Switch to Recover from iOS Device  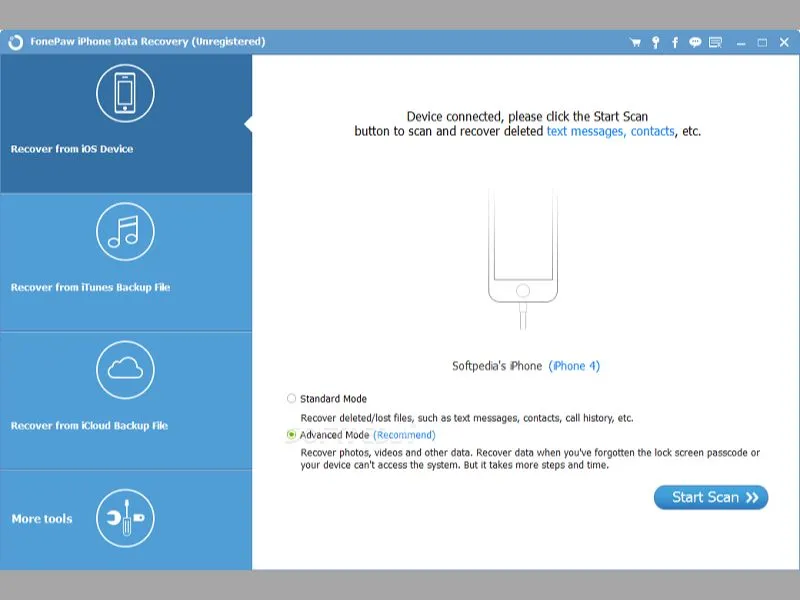(x=126, y=124)
